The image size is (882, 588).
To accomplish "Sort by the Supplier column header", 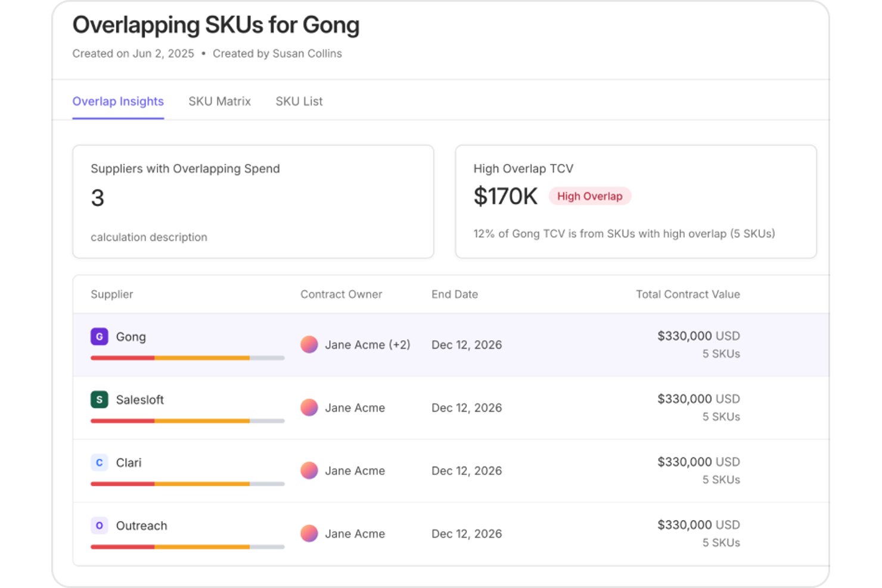I will (112, 294).
